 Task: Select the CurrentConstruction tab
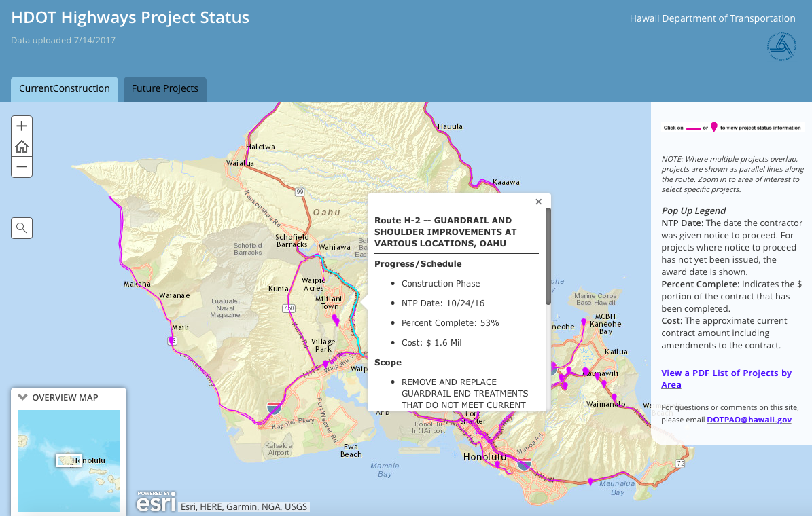(64, 89)
